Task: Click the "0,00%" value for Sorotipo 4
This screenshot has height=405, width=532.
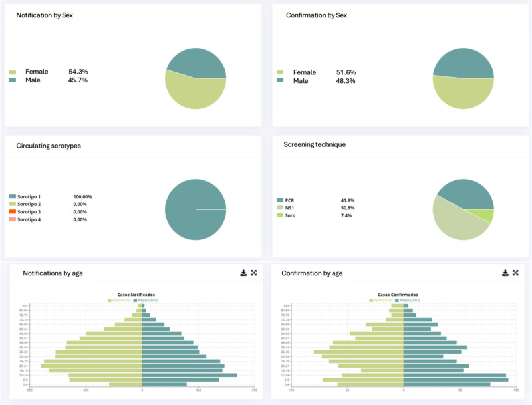Action: [80, 220]
